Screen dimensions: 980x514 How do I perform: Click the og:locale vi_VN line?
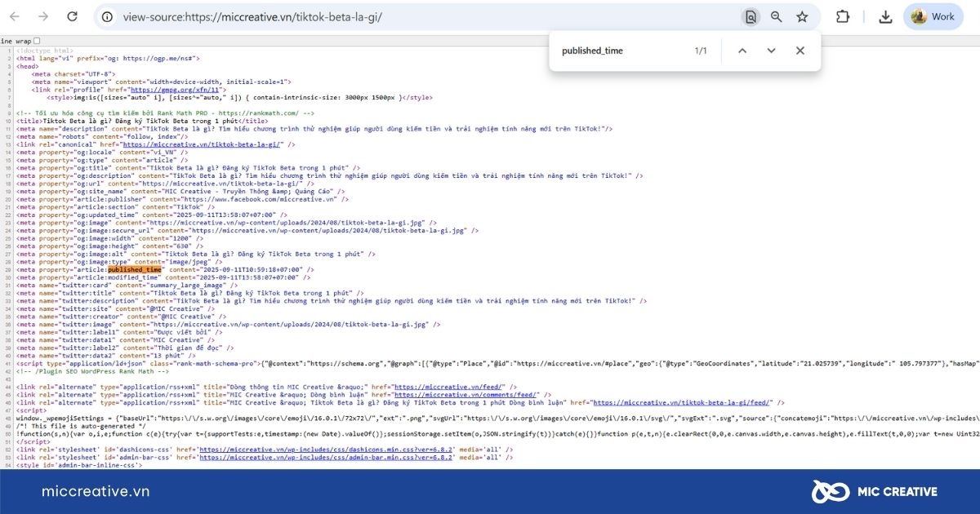coord(102,153)
